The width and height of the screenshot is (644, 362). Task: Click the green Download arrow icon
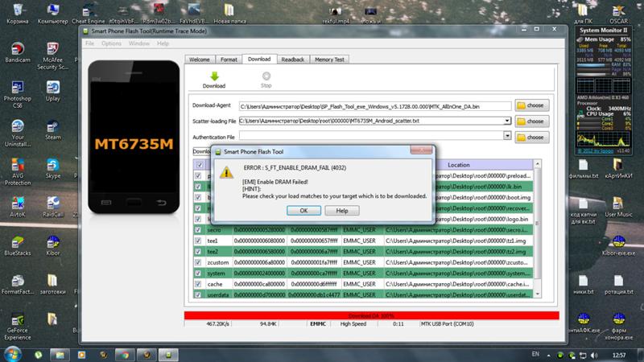point(214,76)
